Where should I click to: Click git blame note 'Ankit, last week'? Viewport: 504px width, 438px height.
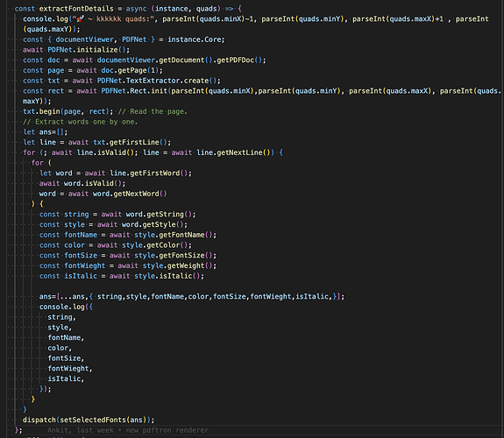click(x=81, y=430)
